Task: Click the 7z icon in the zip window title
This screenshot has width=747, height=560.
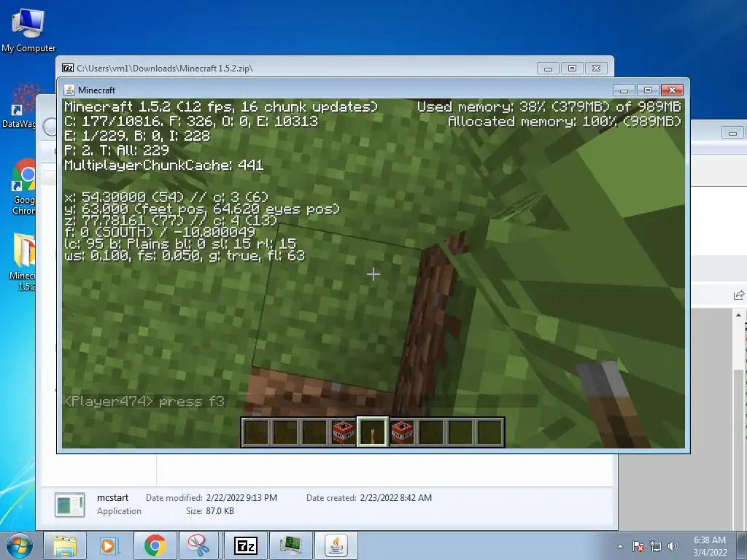Action: click(68, 68)
